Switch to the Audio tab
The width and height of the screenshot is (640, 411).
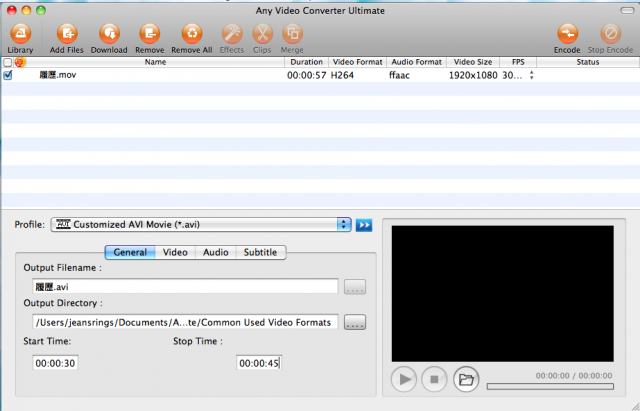tap(216, 252)
